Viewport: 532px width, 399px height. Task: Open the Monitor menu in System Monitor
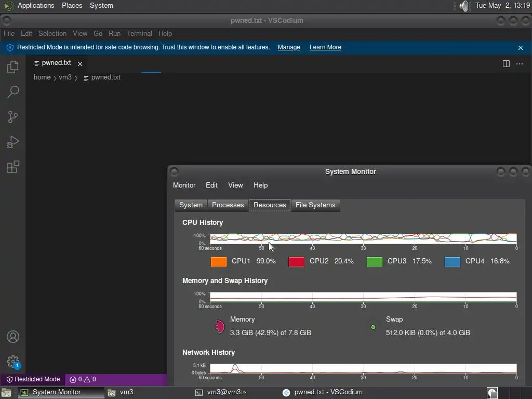[184, 185]
